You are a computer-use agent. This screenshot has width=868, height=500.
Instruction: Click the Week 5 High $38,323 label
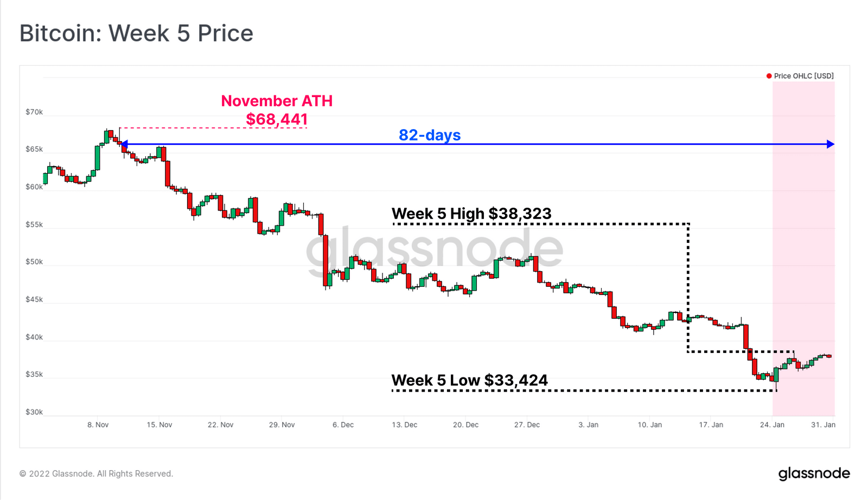pyautogui.click(x=471, y=214)
